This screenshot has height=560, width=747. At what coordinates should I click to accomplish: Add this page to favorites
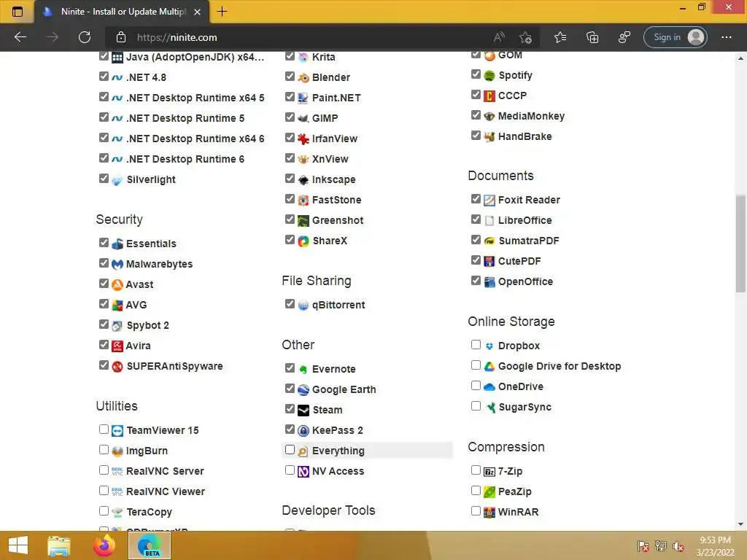525,37
